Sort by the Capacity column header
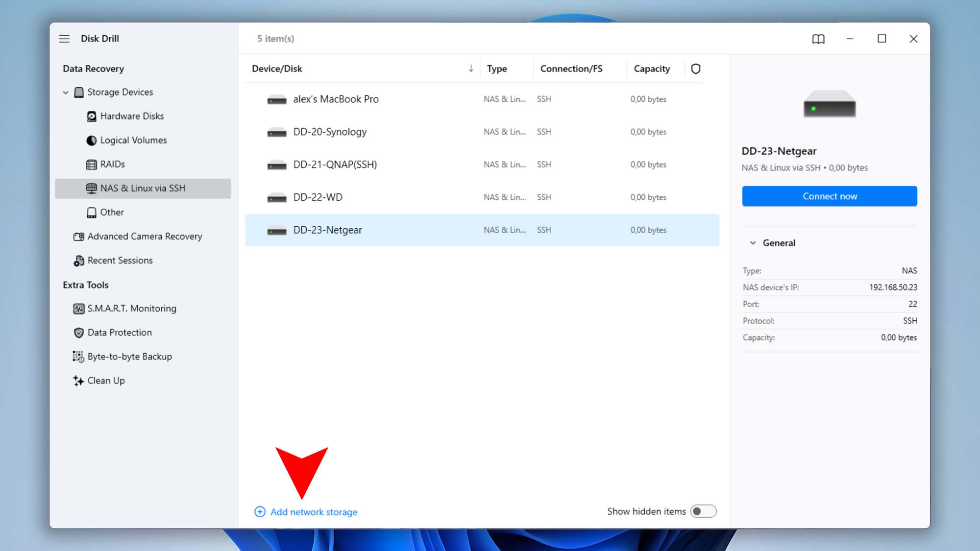This screenshot has width=980, height=551. pyautogui.click(x=652, y=69)
